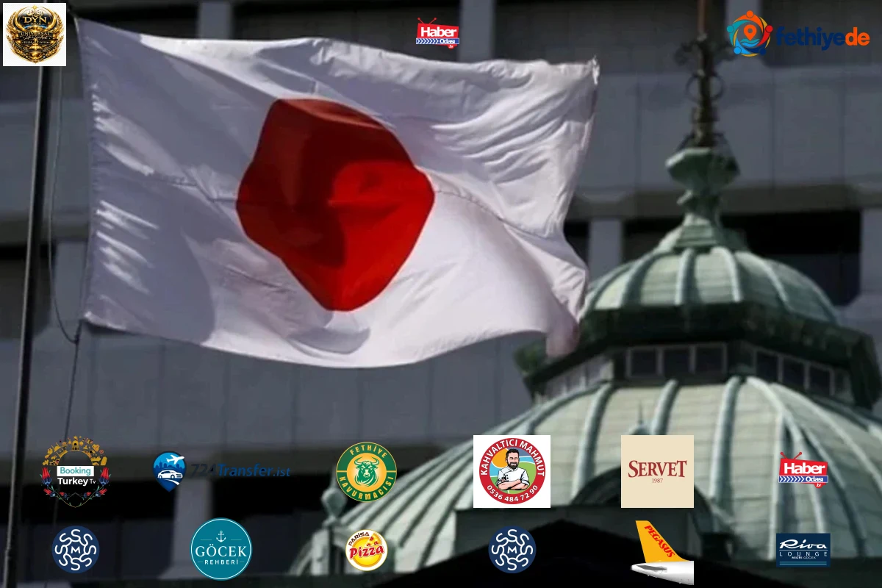Click the DYN Universal gold emblem logo

click(x=35, y=35)
